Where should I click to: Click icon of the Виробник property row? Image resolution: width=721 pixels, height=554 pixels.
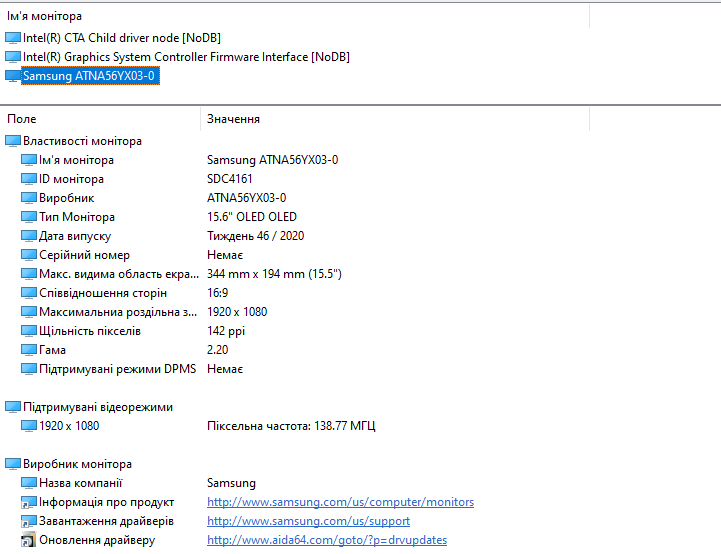tap(29, 198)
